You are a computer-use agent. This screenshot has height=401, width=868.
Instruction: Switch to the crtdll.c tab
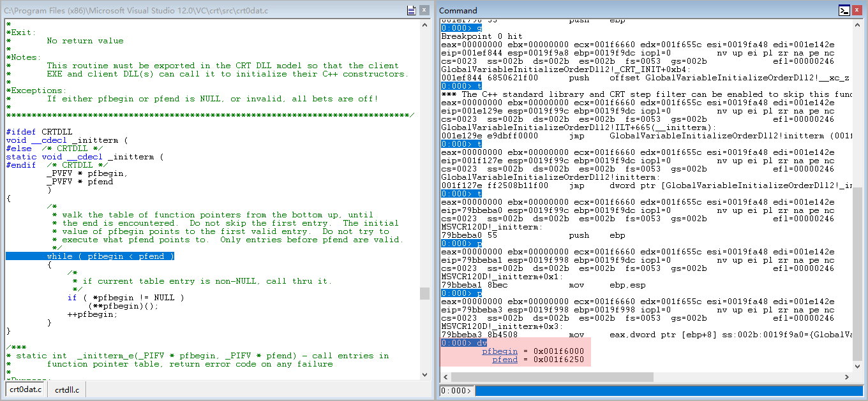point(67,390)
